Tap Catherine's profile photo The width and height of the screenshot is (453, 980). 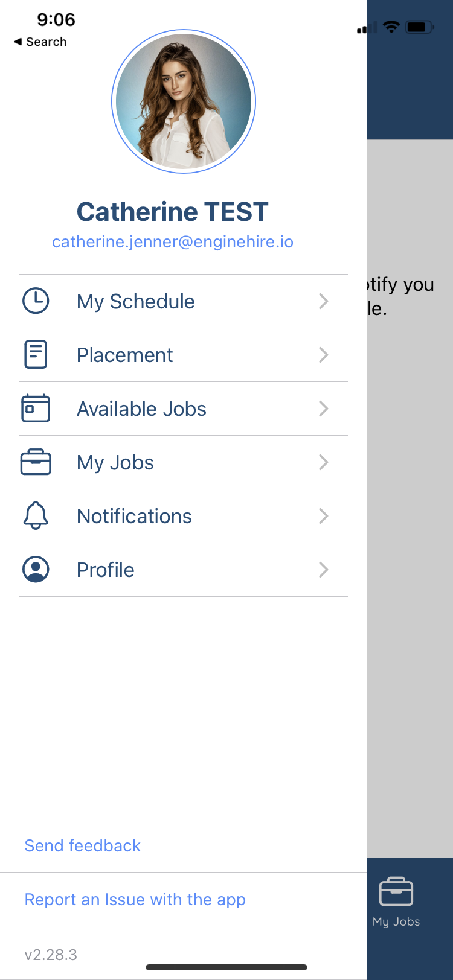click(184, 101)
